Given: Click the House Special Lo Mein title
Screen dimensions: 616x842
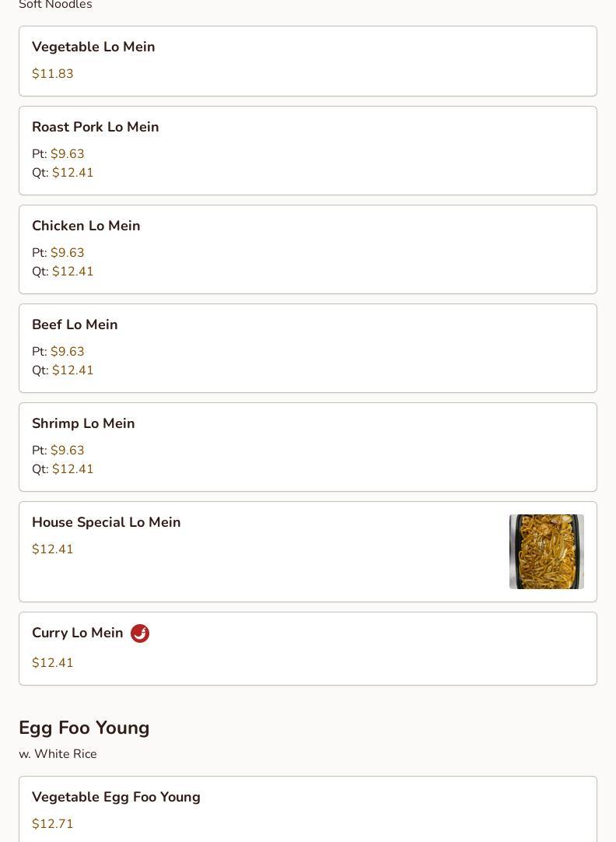Looking at the screenshot, I should tap(107, 522).
